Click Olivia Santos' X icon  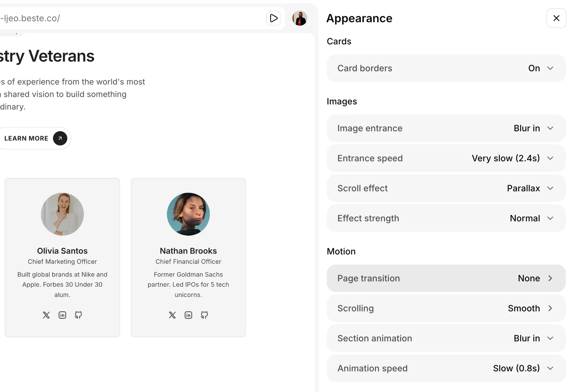tap(46, 315)
